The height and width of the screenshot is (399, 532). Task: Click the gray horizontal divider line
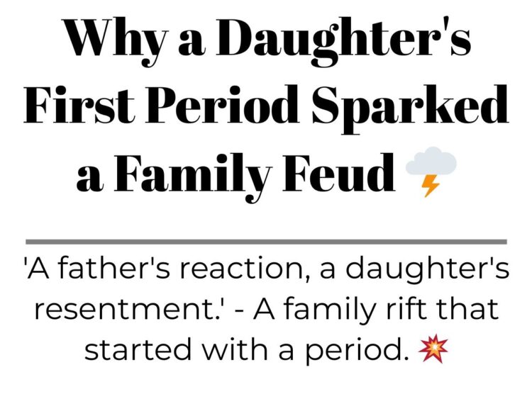pyautogui.click(x=266, y=242)
